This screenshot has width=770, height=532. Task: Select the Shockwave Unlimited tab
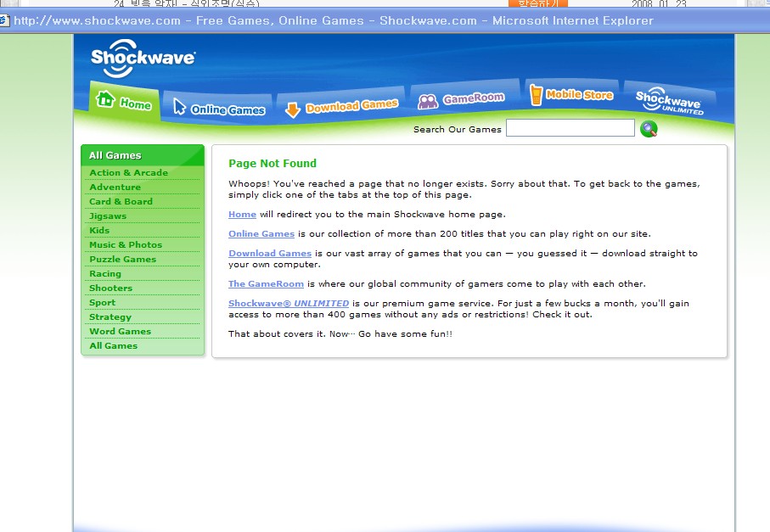click(669, 101)
